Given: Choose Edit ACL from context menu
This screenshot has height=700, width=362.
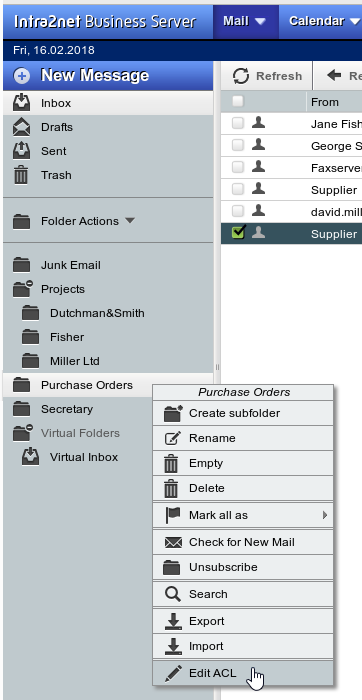Looking at the screenshot, I should click(243, 673).
